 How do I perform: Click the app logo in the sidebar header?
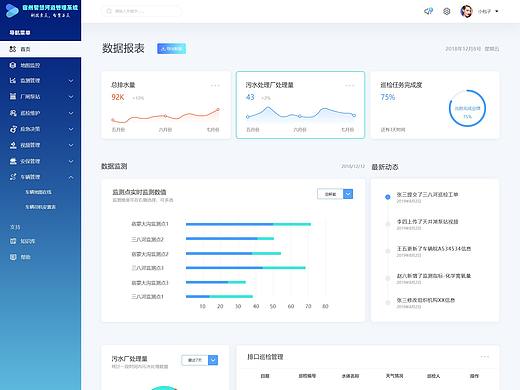coord(12,11)
